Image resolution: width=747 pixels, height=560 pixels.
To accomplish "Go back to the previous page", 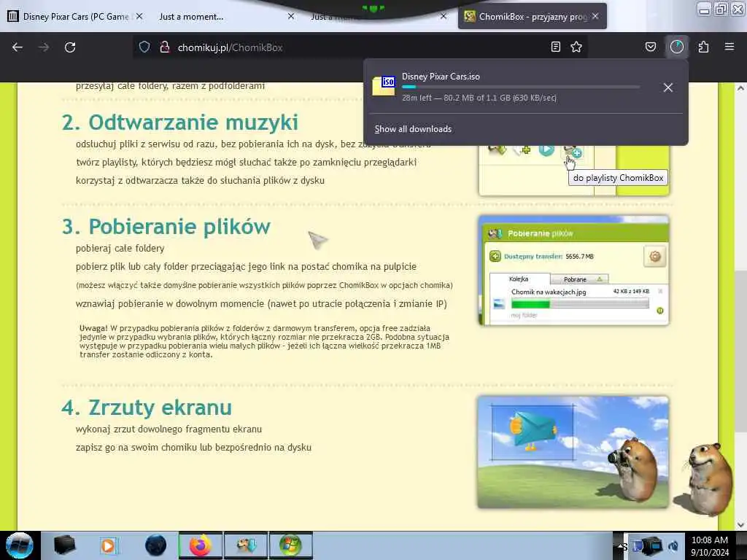I will pyautogui.click(x=18, y=47).
